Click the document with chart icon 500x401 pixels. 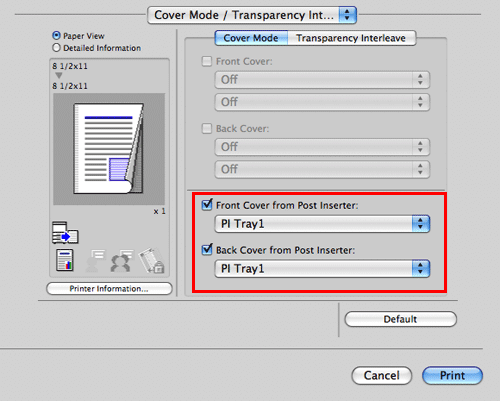click(x=65, y=260)
